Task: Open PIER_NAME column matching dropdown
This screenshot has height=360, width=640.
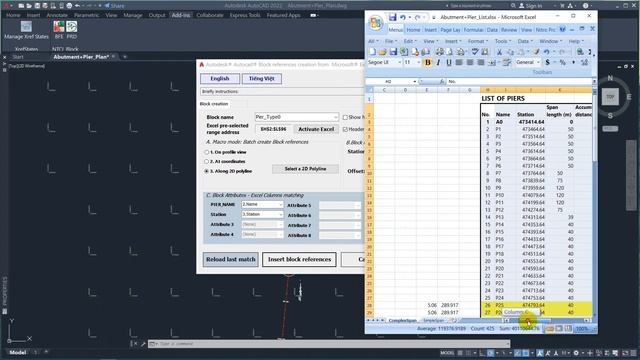Action: tap(280, 204)
